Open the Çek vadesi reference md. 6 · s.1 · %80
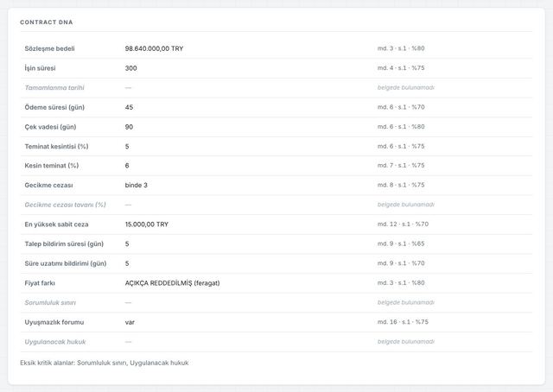553x392 pixels. click(x=401, y=127)
